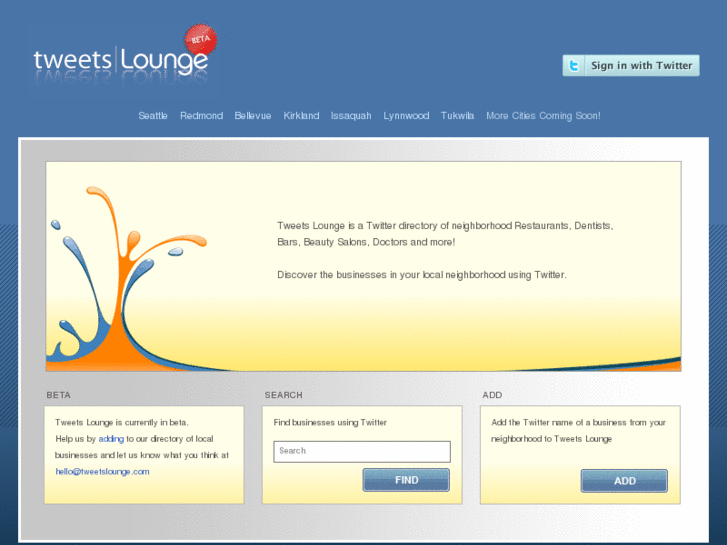Click the FIND button
Screen dimensions: 727x545
(x=406, y=480)
